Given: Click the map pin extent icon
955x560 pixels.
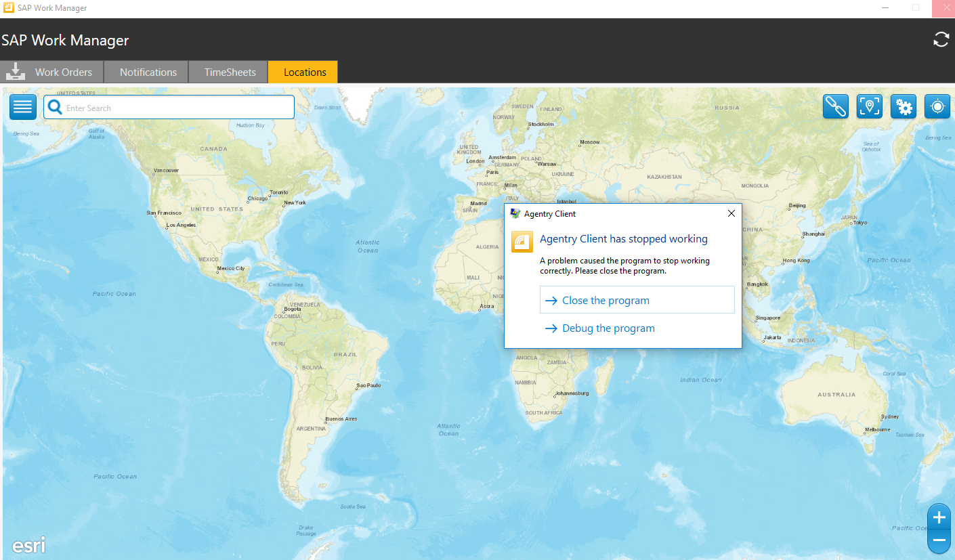Looking at the screenshot, I should pos(870,106).
